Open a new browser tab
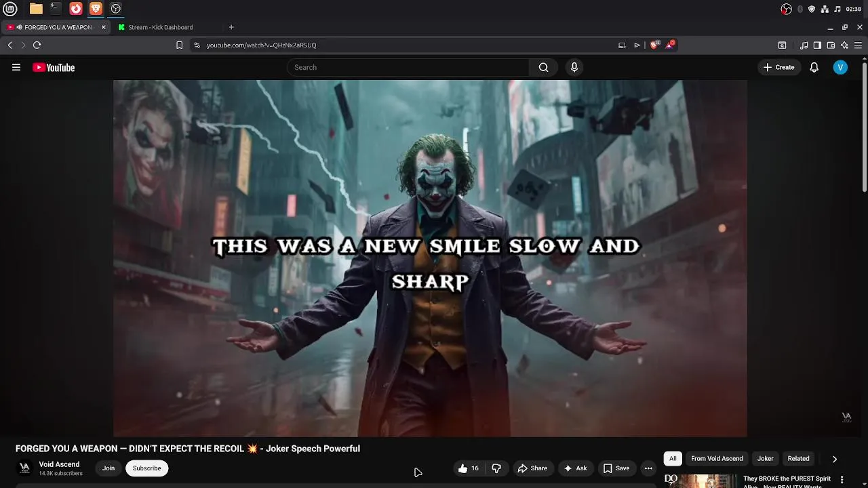This screenshot has height=488, width=868. (231, 27)
